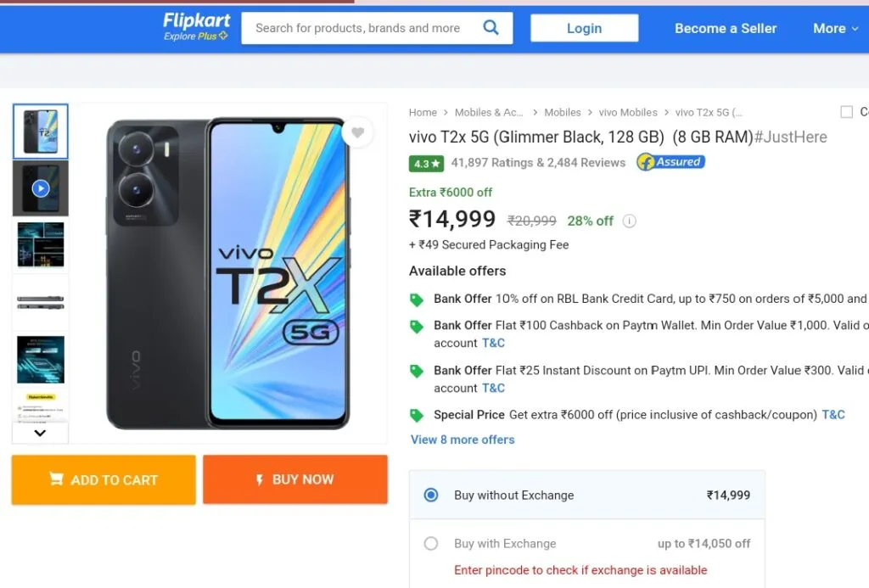The width and height of the screenshot is (869, 588).
Task: Click the 4.3 star rating badge
Action: pos(426,164)
